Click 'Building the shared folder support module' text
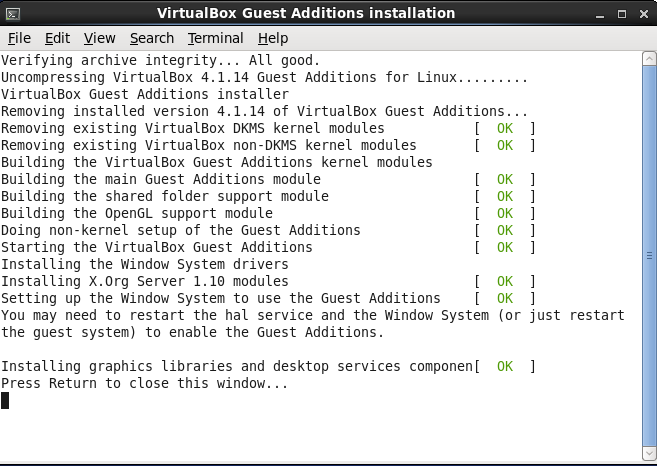The image size is (657, 466). point(165,196)
